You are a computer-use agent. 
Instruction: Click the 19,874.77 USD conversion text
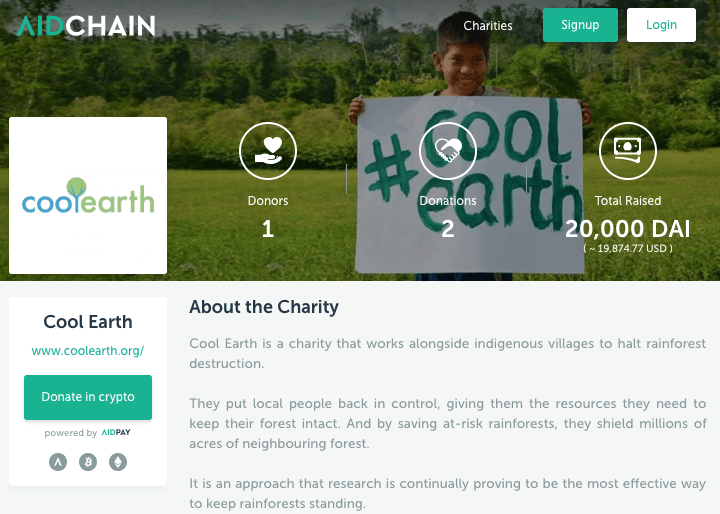[x=628, y=249]
